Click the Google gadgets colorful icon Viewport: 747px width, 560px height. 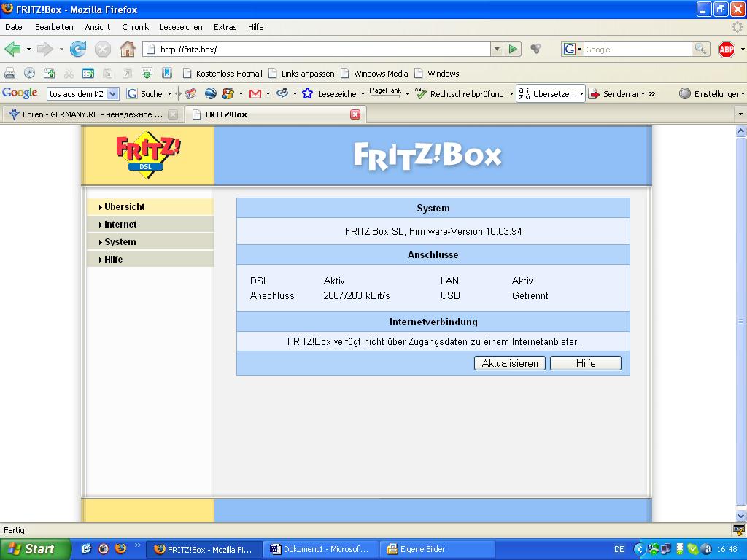click(x=228, y=94)
